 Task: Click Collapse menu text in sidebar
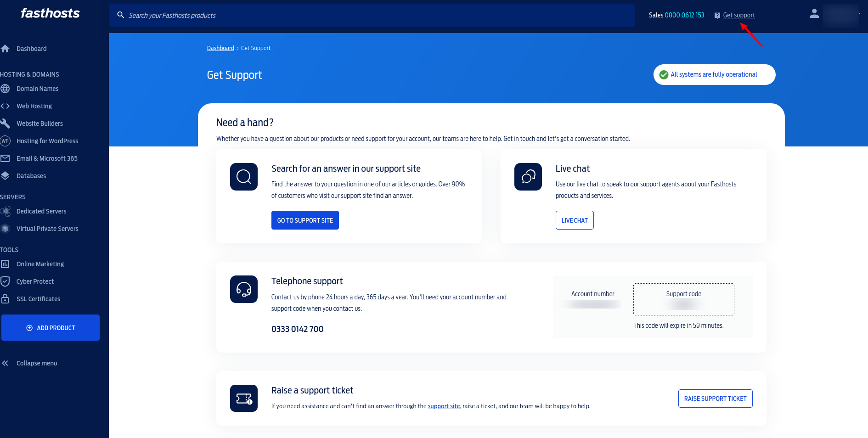pyautogui.click(x=37, y=363)
